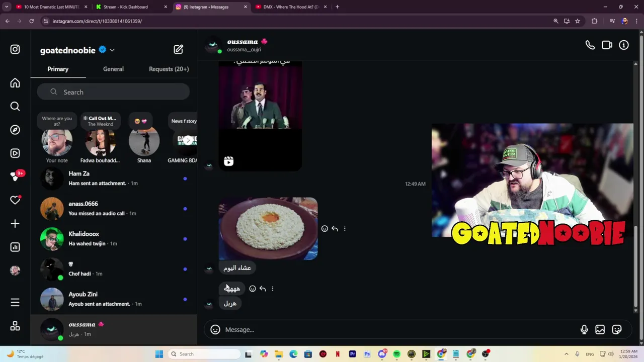The width and height of the screenshot is (644, 362).
Task: Open the Reels icon in sidebar
Action: click(15, 153)
